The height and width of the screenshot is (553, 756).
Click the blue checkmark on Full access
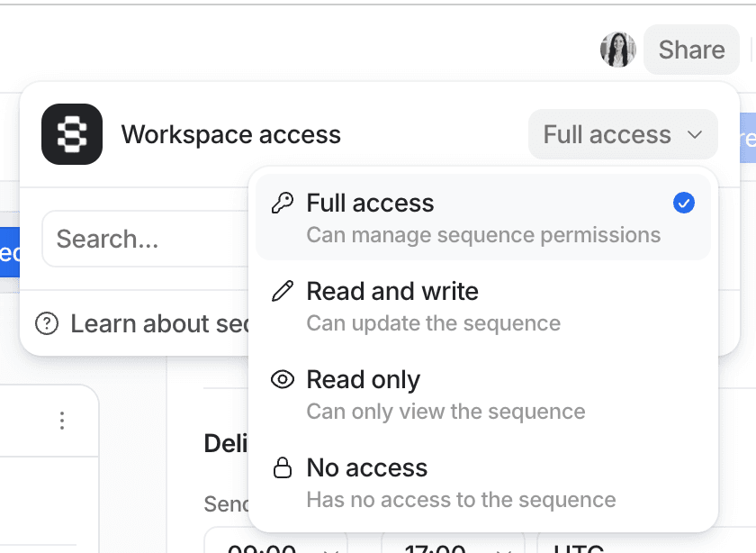[x=684, y=204]
